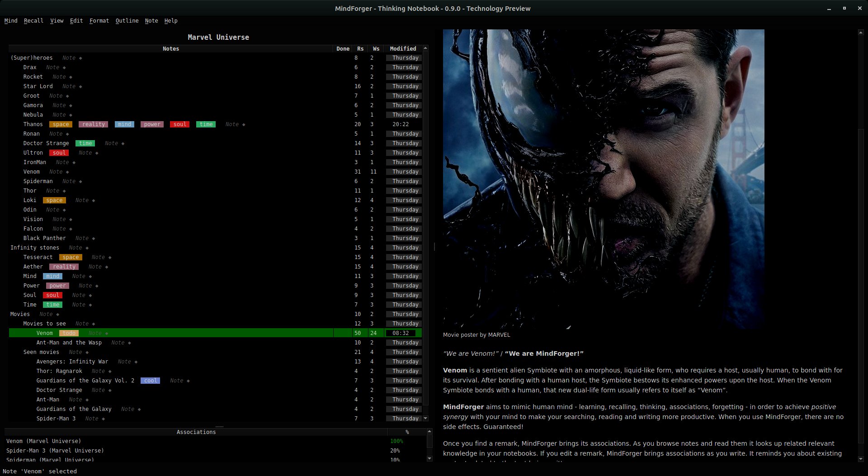This screenshot has height=476, width=868.
Task: Sort by the Modified column header
Action: pos(403,49)
